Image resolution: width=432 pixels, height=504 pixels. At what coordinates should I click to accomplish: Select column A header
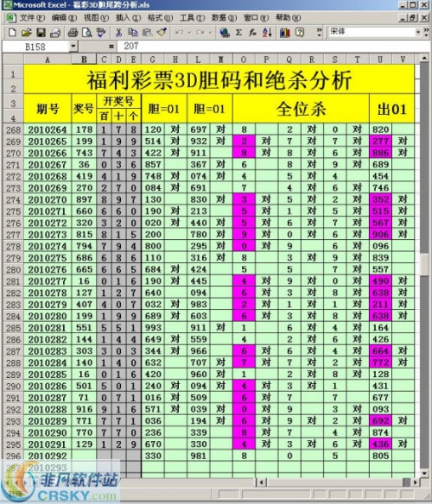click(48, 60)
